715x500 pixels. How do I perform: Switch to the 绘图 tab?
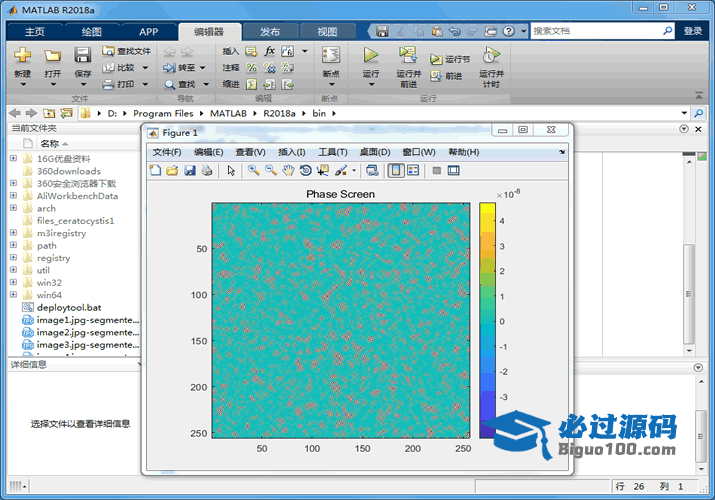pos(92,32)
